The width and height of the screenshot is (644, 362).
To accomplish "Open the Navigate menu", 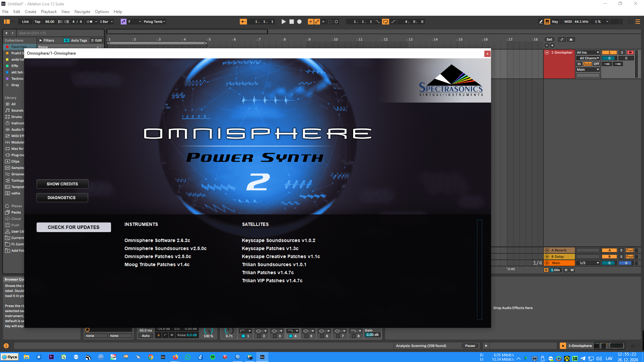I will coord(82,12).
